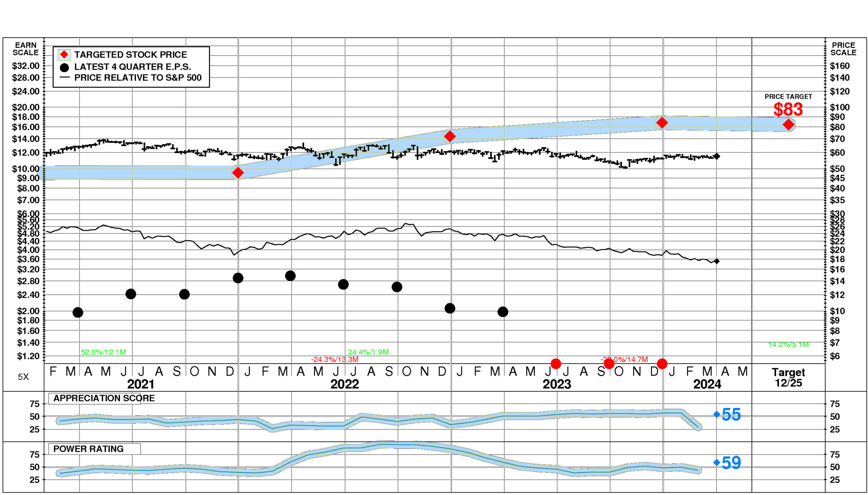This screenshot has width=868, height=495.
Task: Click the red circle near June 2023
Action: click(x=556, y=364)
